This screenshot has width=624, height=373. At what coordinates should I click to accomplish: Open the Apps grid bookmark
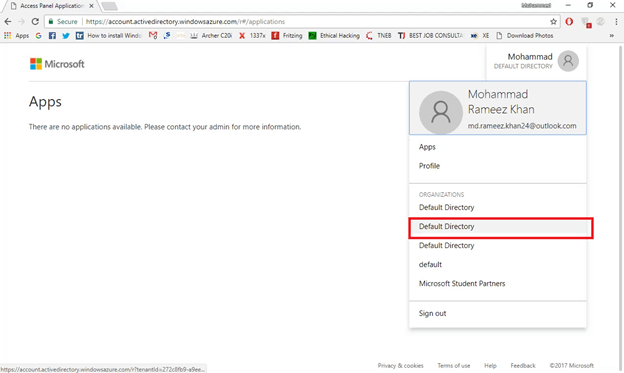click(16, 35)
